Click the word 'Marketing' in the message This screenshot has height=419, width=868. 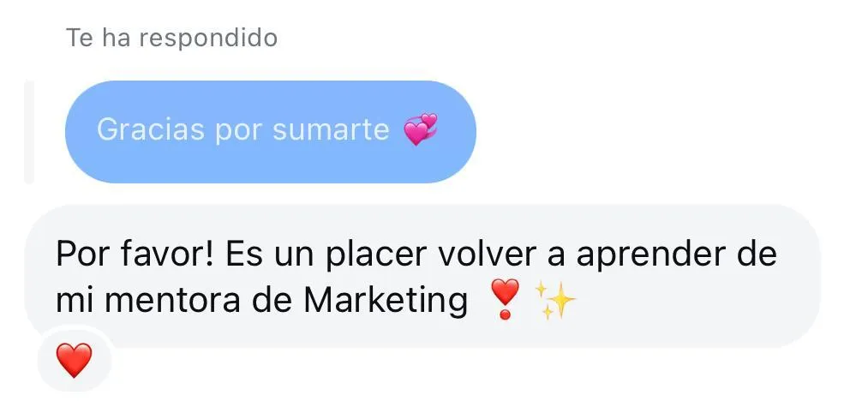point(386,302)
